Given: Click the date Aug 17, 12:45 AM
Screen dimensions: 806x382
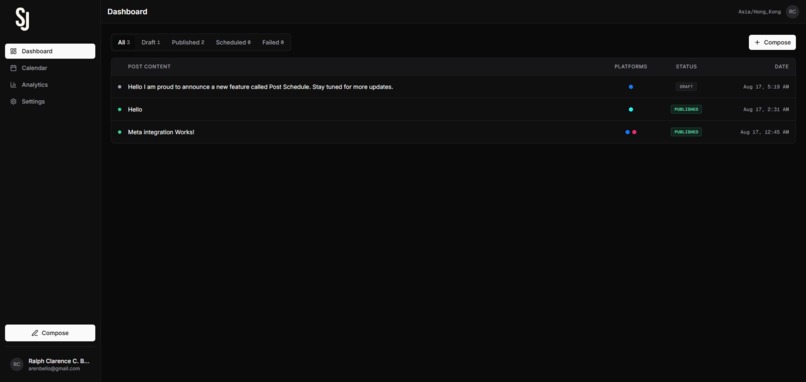Looking at the screenshot, I should point(764,132).
